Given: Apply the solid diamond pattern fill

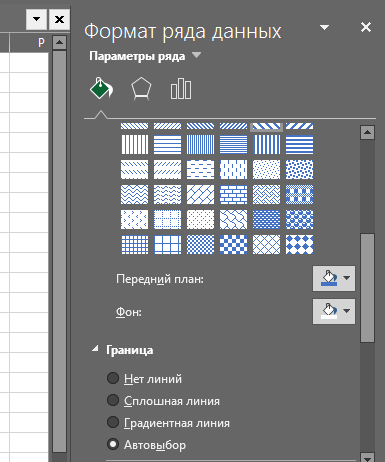Looking at the screenshot, I should pyautogui.click(x=300, y=245).
